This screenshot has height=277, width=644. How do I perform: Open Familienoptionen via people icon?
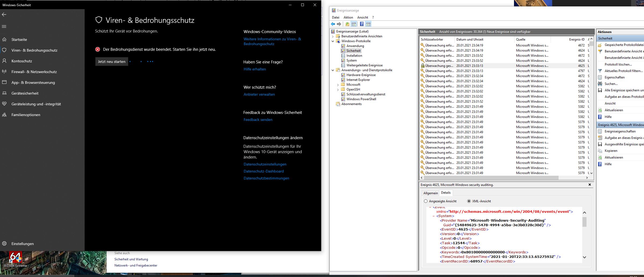(x=4, y=115)
